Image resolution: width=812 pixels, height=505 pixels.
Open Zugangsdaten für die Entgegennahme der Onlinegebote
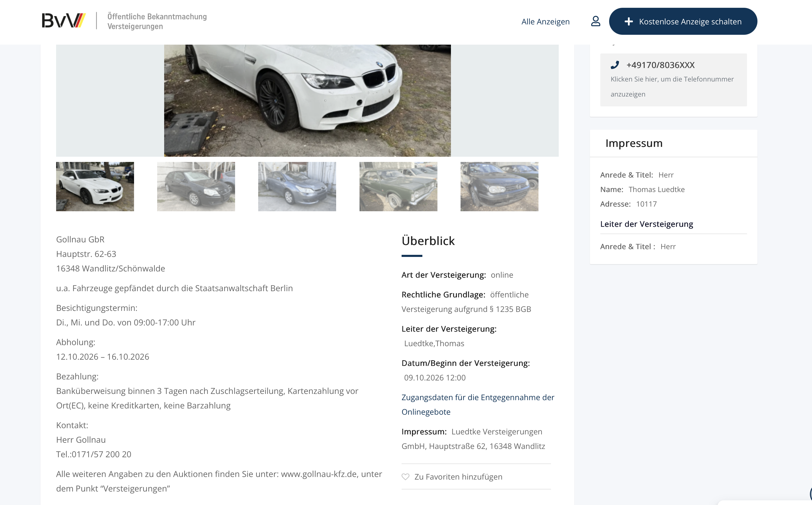click(x=478, y=405)
